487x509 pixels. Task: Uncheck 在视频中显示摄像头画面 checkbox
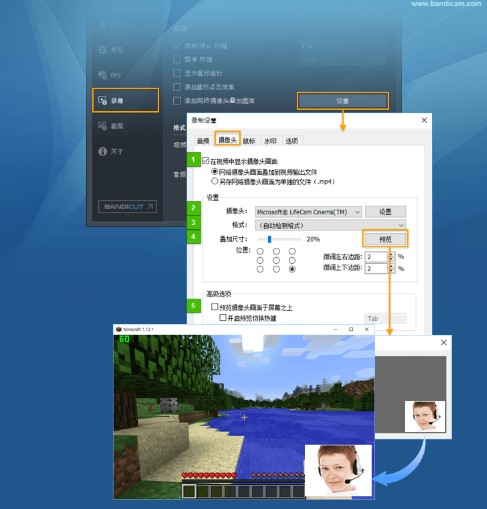(x=206, y=161)
